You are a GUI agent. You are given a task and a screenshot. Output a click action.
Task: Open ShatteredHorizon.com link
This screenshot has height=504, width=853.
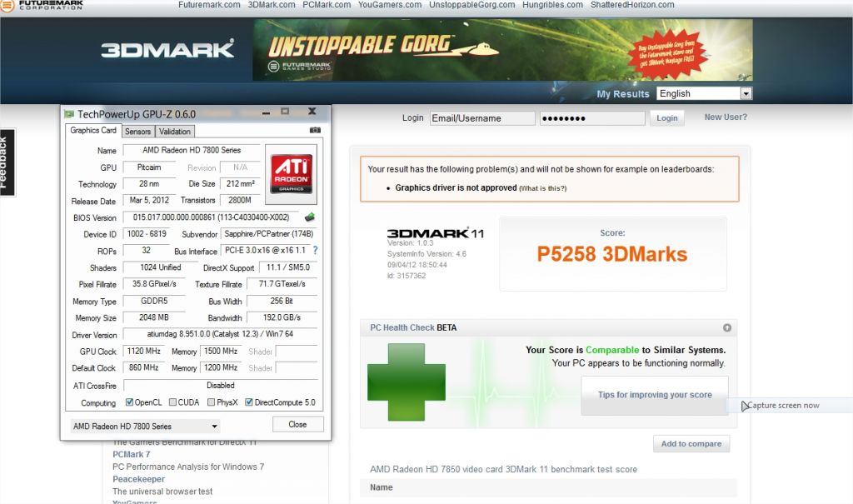coord(632,5)
